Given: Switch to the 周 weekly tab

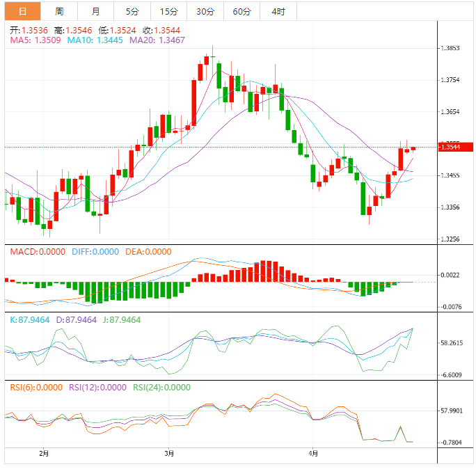Looking at the screenshot, I should [59, 11].
